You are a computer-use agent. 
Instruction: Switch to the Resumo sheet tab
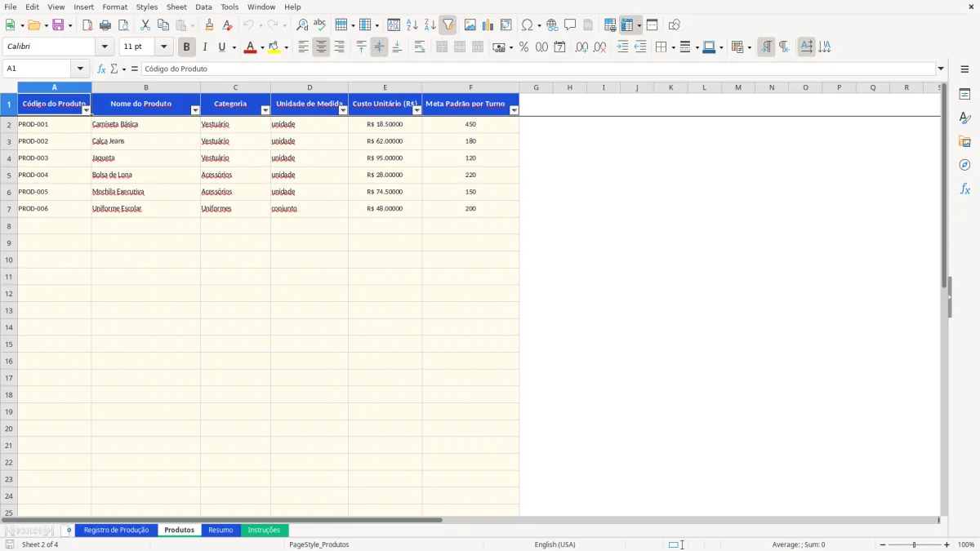pos(220,530)
